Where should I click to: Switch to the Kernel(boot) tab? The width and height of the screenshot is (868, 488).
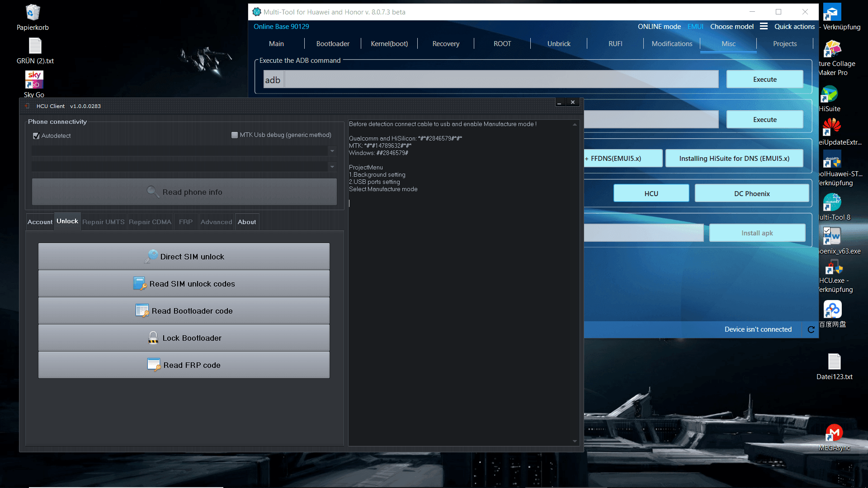[389, 44]
